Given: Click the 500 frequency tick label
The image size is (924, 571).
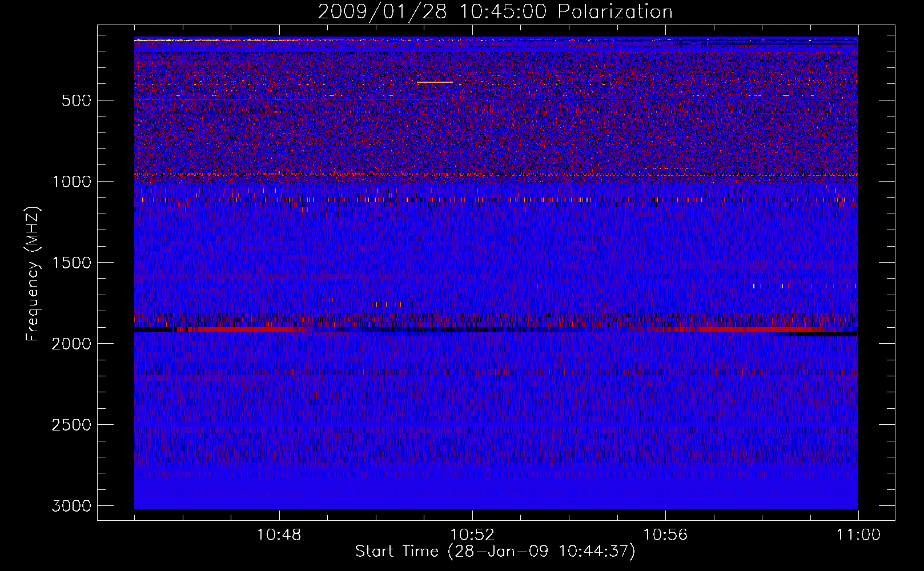Looking at the screenshot, I should tap(77, 100).
